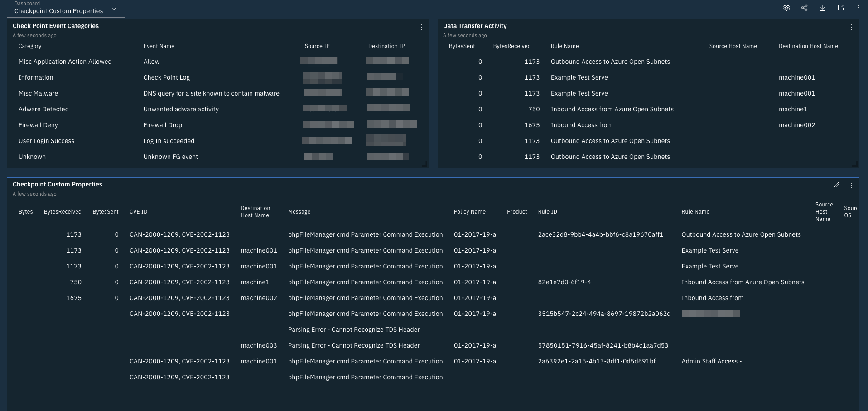Viewport: 868px width, 411px height.
Task: Open the dashboard settings gear
Action: coord(786,8)
